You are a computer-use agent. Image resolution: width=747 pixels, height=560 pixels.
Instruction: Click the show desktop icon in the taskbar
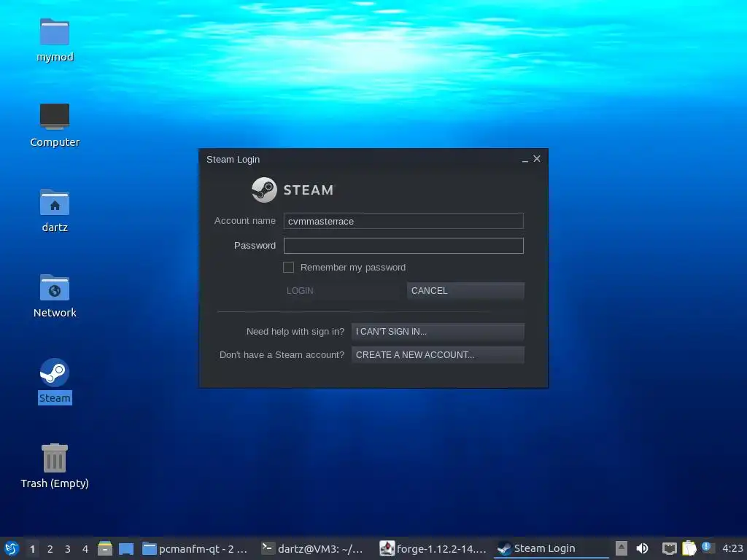(x=125, y=548)
